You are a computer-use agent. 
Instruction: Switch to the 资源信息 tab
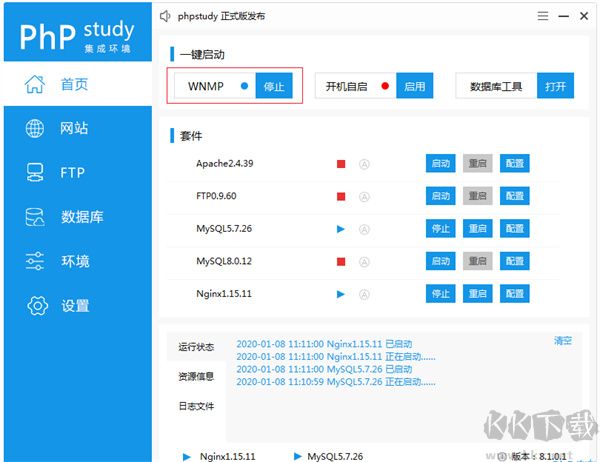[196, 376]
